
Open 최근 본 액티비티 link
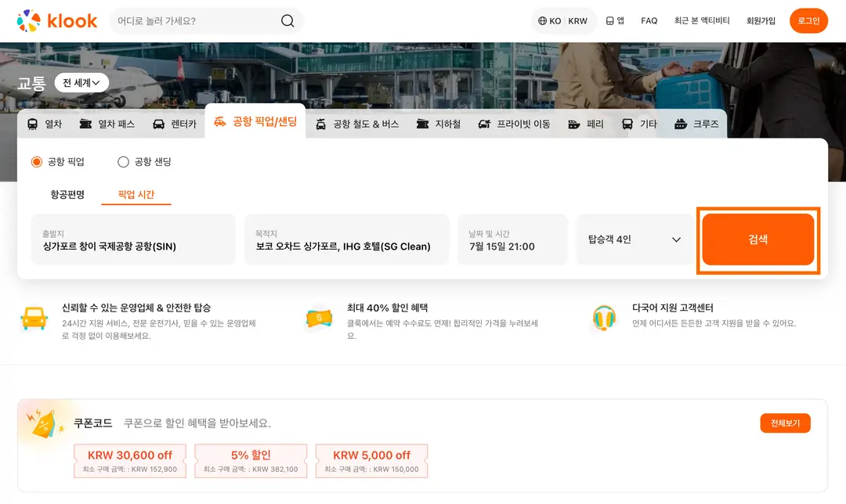(x=701, y=21)
